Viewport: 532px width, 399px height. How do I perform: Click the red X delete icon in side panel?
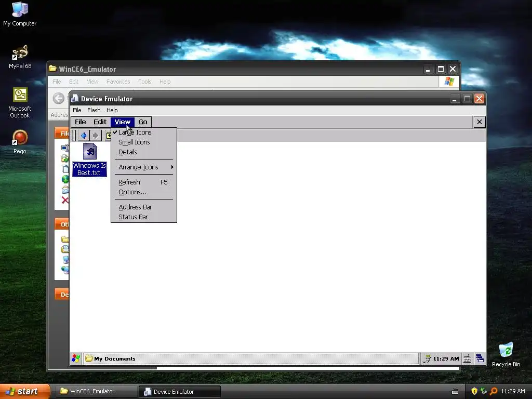point(65,200)
